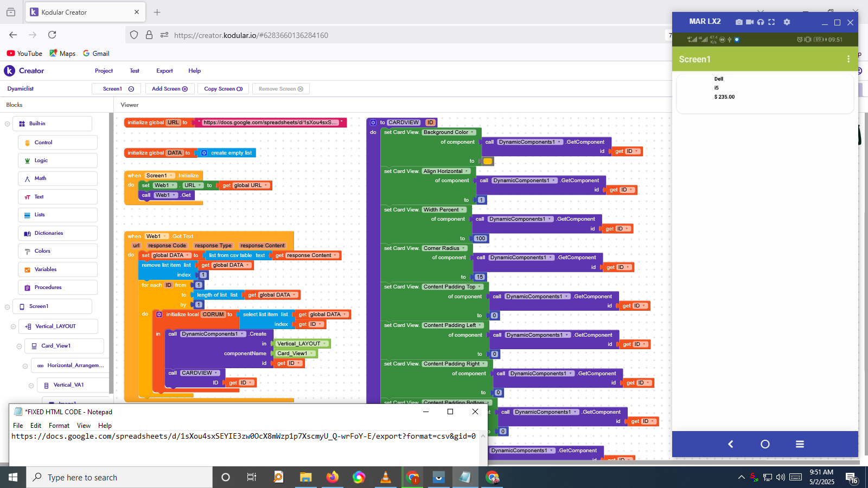Click the Windows taskbar search box

(119, 477)
